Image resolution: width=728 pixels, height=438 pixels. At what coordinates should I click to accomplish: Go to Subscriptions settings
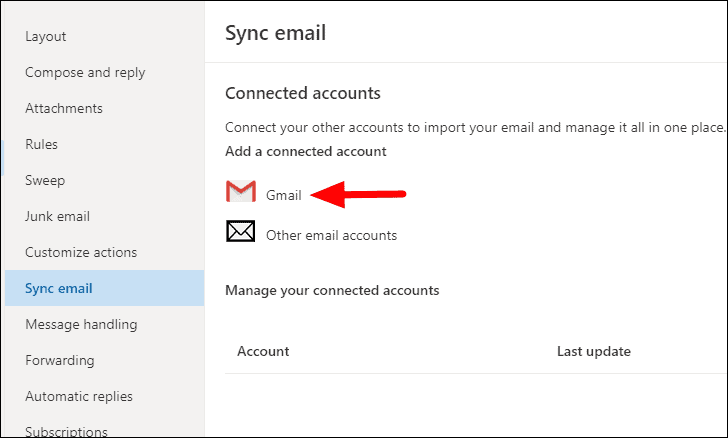(x=66, y=432)
